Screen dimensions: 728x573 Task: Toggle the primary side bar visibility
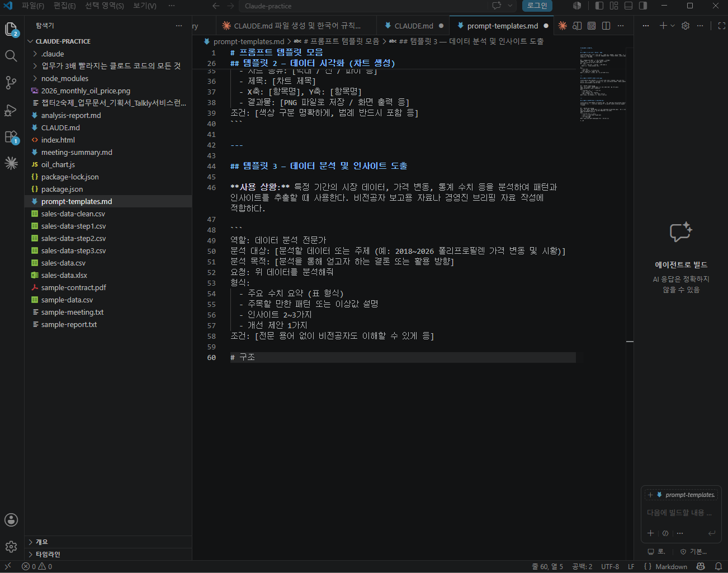(x=599, y=6)
